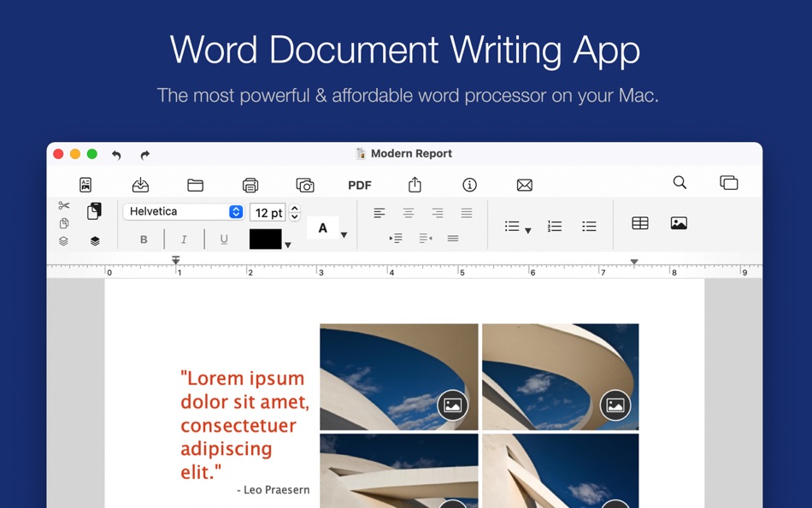Apply a numbered list
Viewport: 812px width, 508px height.
coord(555,226)
